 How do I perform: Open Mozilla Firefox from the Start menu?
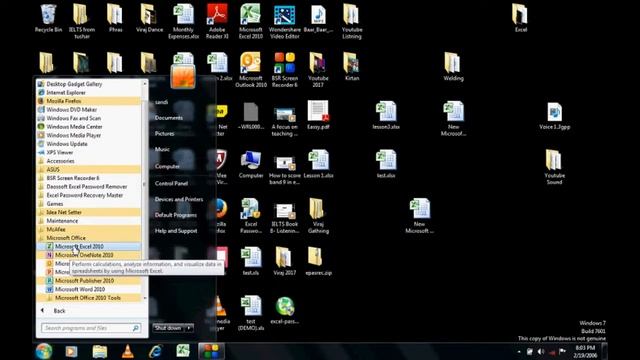89,101
